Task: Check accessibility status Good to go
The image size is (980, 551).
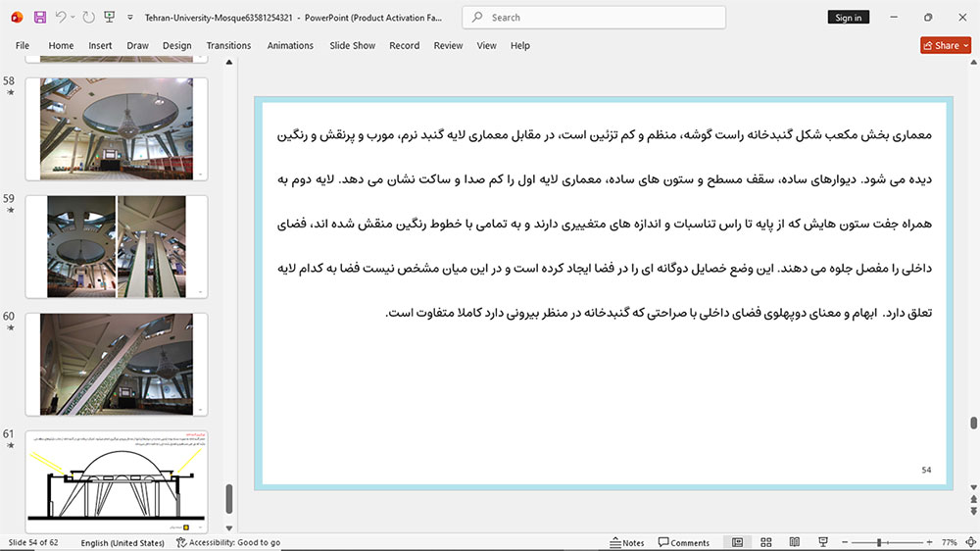Action: click(228, 542)
